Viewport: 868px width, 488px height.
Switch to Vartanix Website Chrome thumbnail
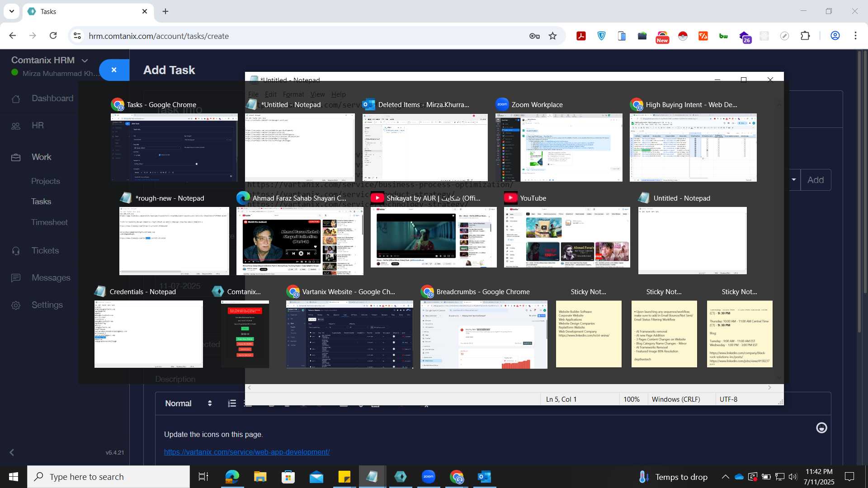point(349,334)
